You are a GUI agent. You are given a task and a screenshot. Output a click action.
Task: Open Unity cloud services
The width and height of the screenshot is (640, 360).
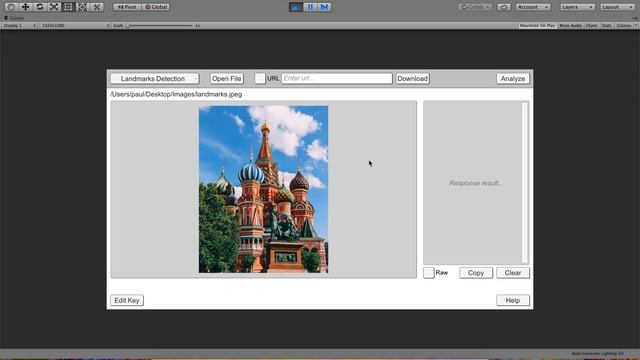tap(504, 7)
